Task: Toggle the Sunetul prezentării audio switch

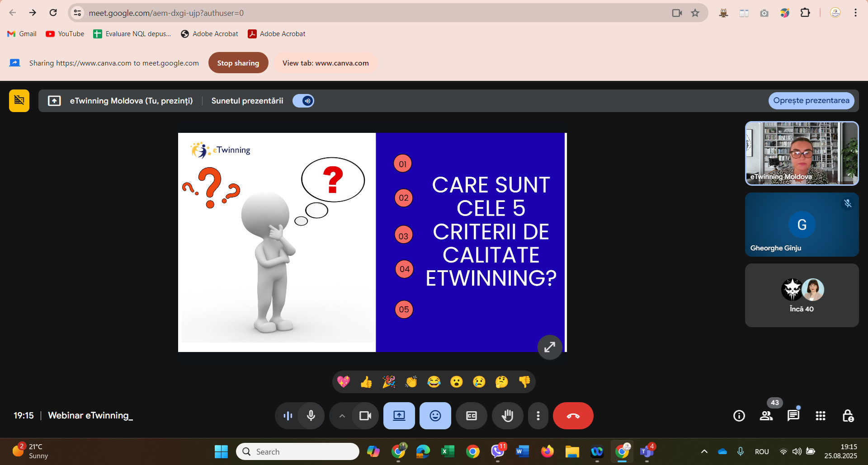Action: [303, 101]
